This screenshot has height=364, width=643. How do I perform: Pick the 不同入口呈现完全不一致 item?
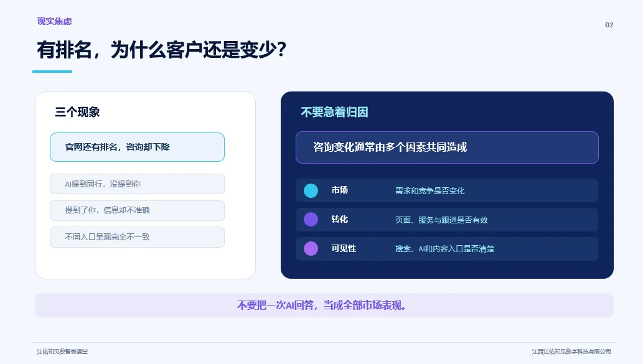coord(137,237)
